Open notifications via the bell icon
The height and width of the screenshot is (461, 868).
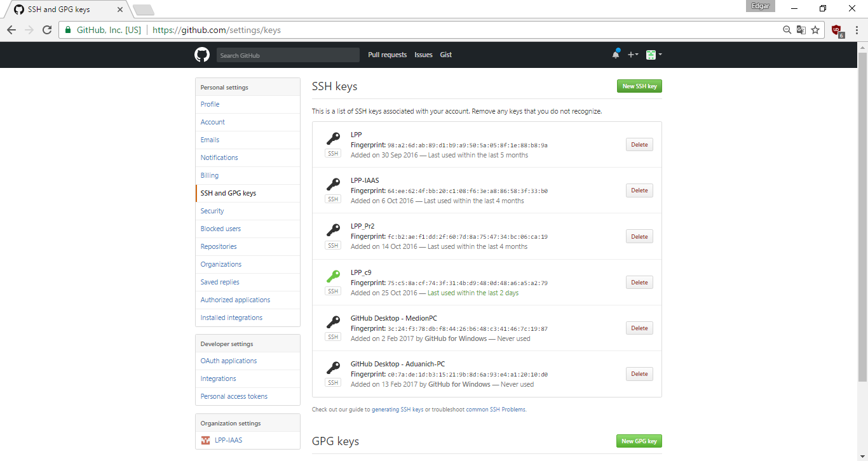(x=615, y=55)
